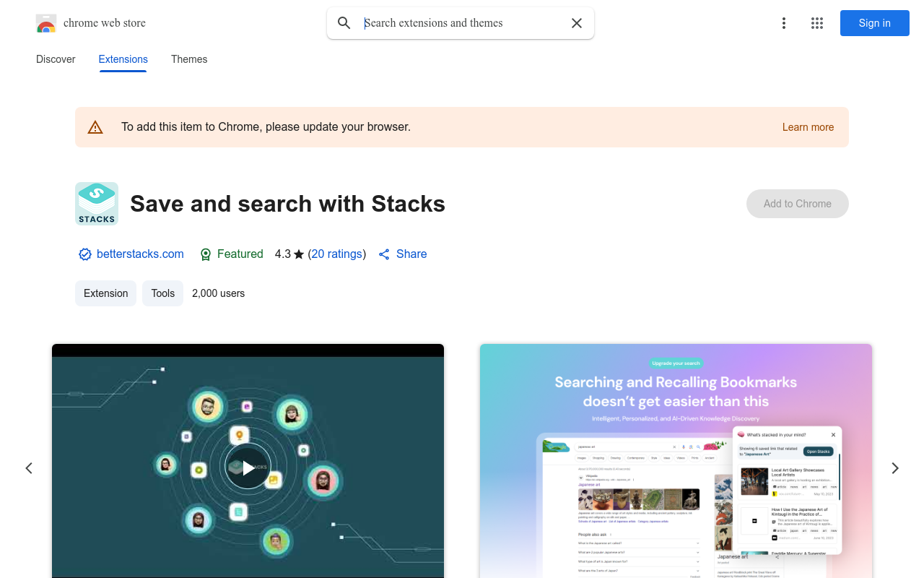The width and height of the screenshot is (924, 578).
Task: Click the rating star icon
Action: [299, 254]
